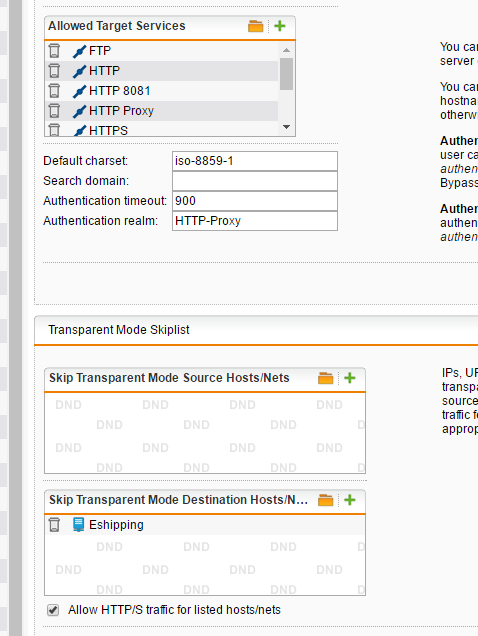Click the empty Search domain field

[x=255, y=181]
